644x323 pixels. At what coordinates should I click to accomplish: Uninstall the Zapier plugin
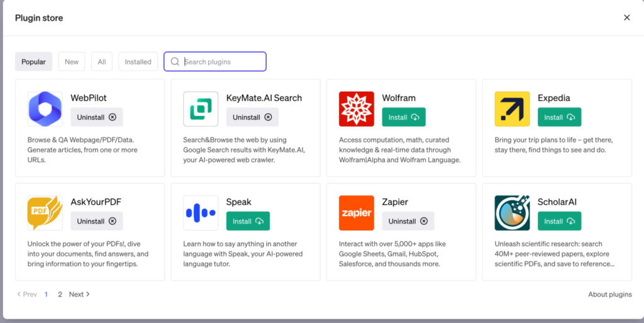pyautogui.click(x=408, y=221)
